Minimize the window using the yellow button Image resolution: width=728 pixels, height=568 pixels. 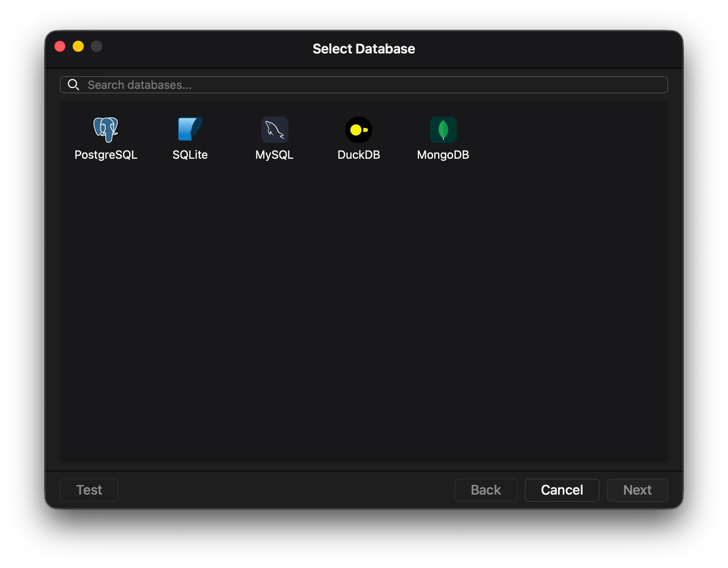coord(78,47)
